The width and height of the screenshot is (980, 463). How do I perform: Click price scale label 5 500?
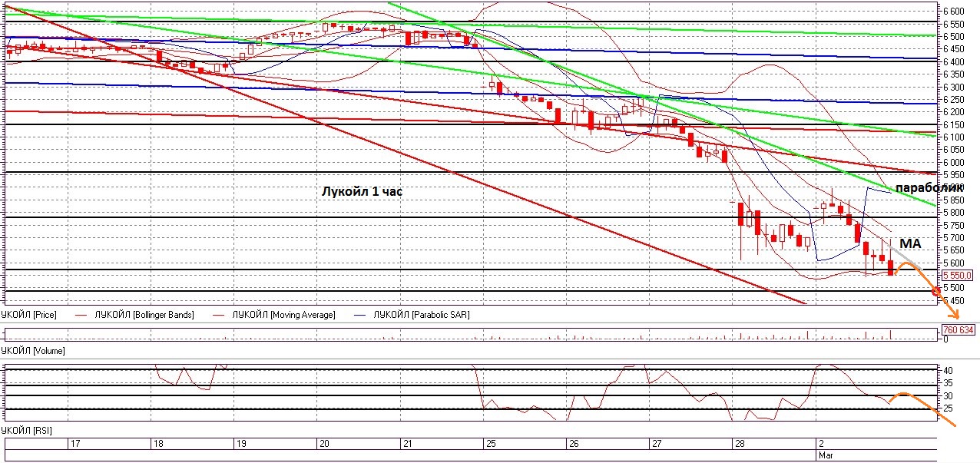(953, 288)
